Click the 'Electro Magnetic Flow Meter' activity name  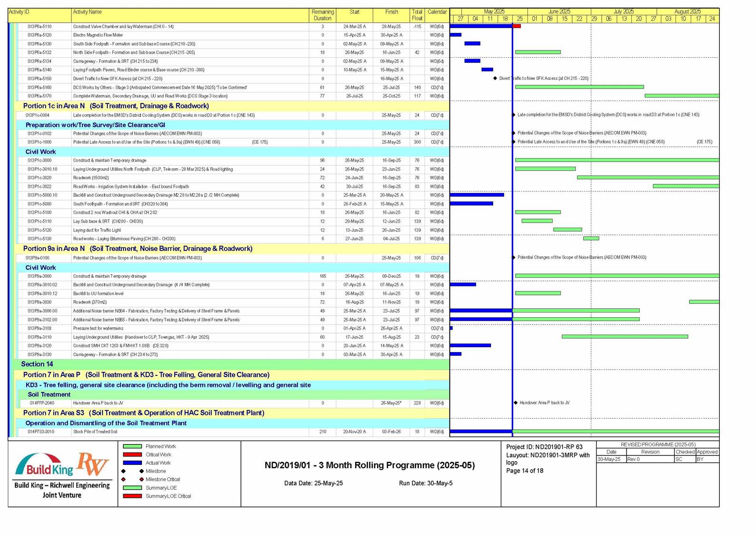98,35
